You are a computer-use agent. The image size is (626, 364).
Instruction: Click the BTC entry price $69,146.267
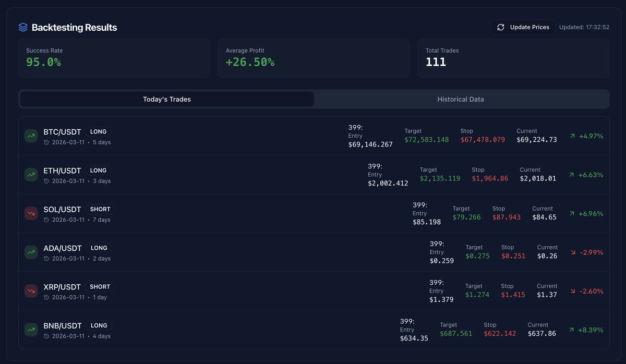[370, 144]
